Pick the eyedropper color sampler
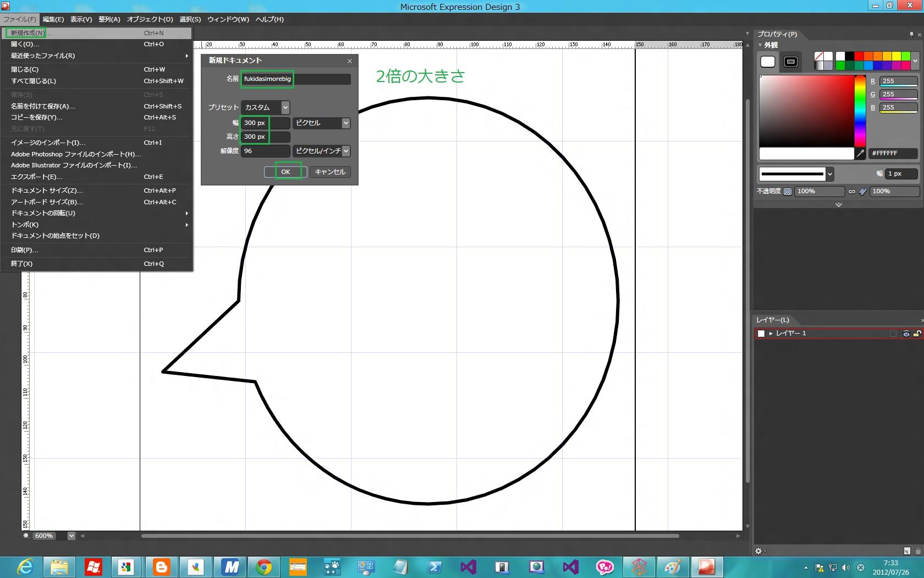Screen dimensions: 924x578 coord(860,154)
